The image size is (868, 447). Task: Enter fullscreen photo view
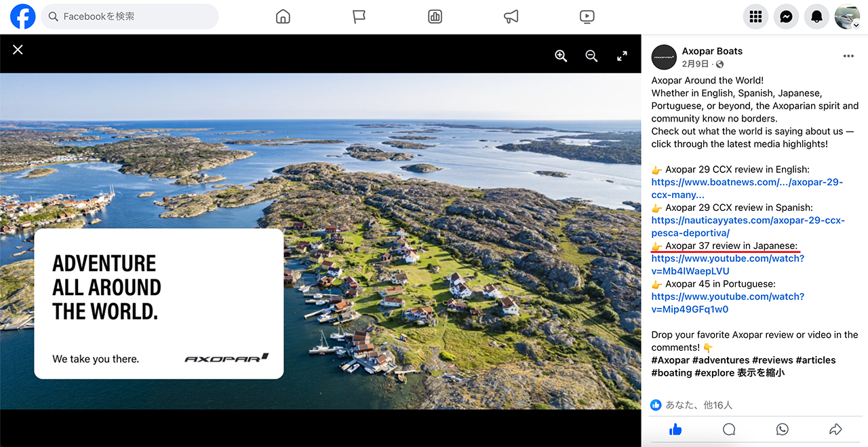click(622, 56)
